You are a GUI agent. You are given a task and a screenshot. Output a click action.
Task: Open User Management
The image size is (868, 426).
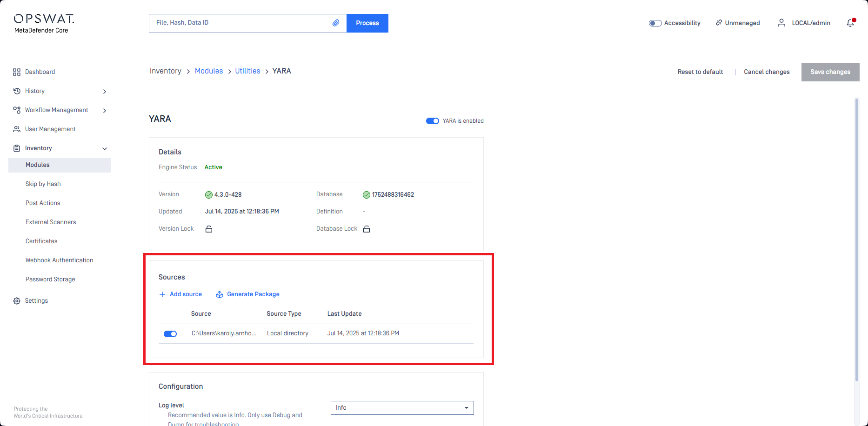point(50,129)
